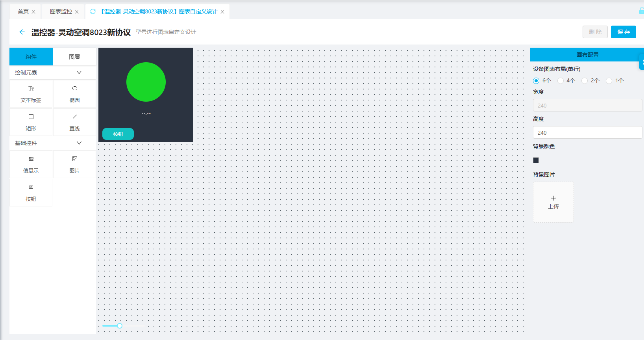Image resolution: width=644 pixels, height=340 pixels.
Task: Select the 矩形 rectangle drawing component
Action: pos(31,122)
